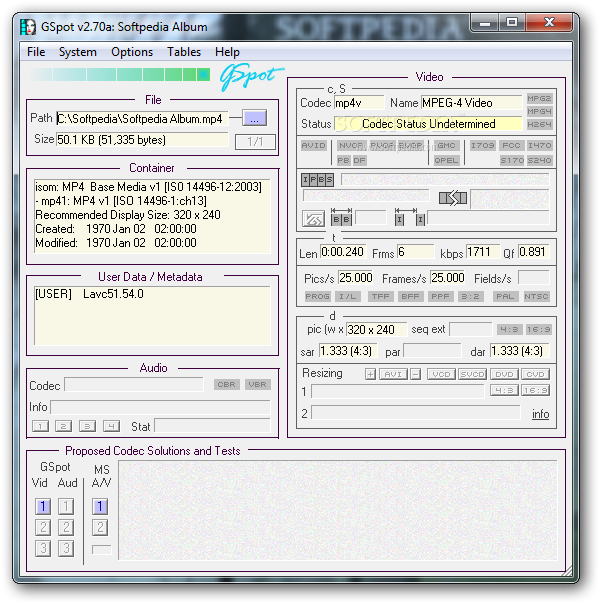
Task: Click the PFF indicator badge
Action: [440, 297]
